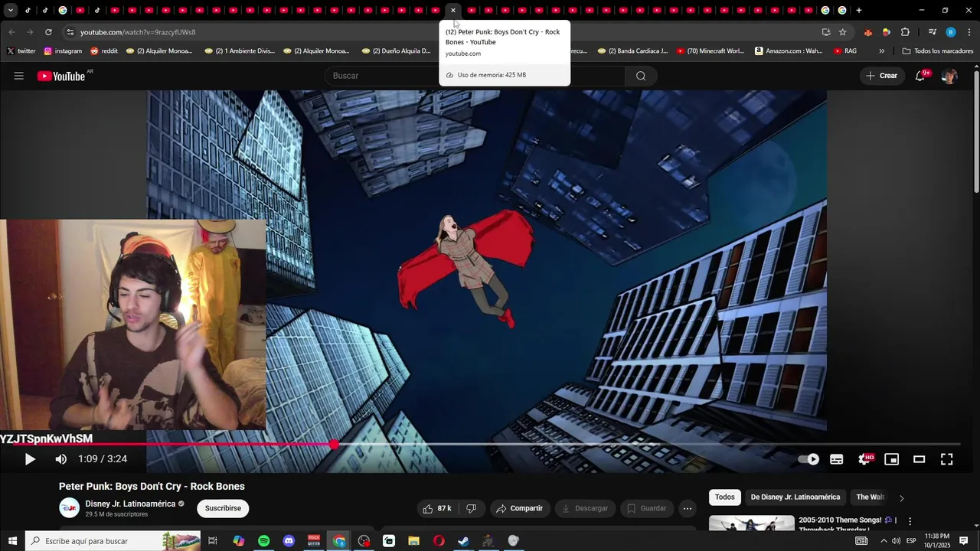
Task: Click the red video progress bar scrubber
Action: (x=335, y=444)
